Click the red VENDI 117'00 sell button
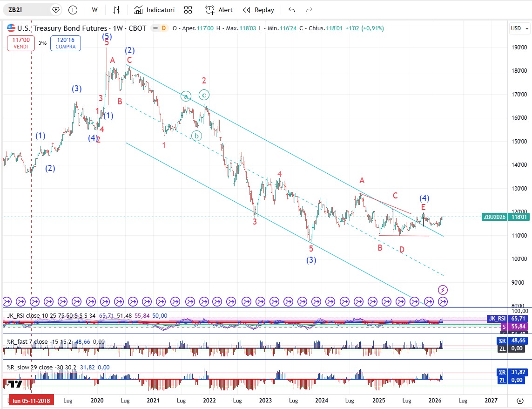Viewport: 532px width, 409px height. point(20,44)
